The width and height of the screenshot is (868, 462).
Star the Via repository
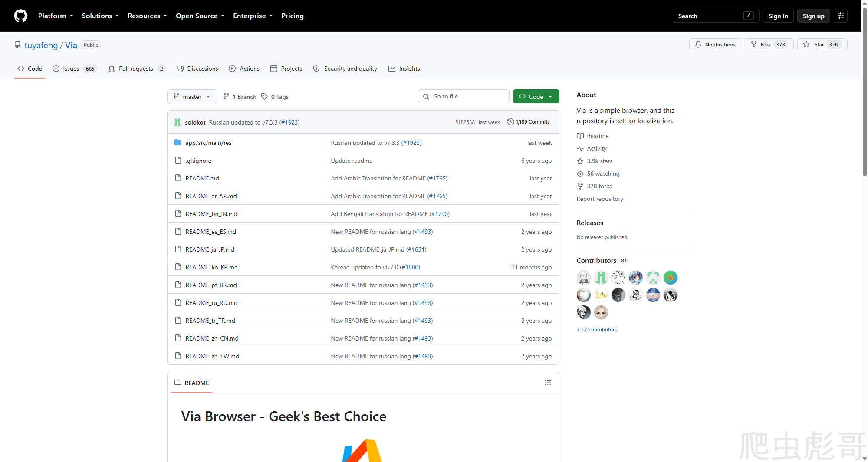[x=822, y=44]
